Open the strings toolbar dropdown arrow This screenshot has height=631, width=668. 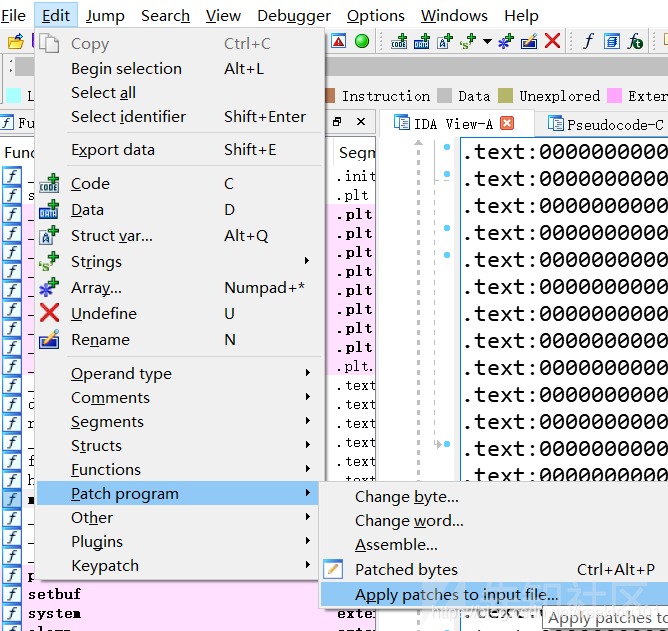tap(487, 42)
